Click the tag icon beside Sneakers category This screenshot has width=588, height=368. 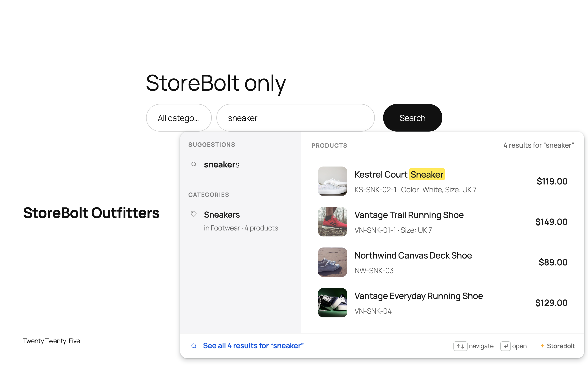pyautogui.click(x=194, y=214)
